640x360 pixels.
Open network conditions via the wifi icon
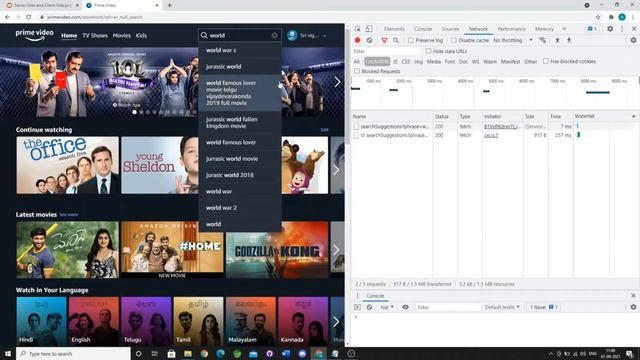[542, 40]
